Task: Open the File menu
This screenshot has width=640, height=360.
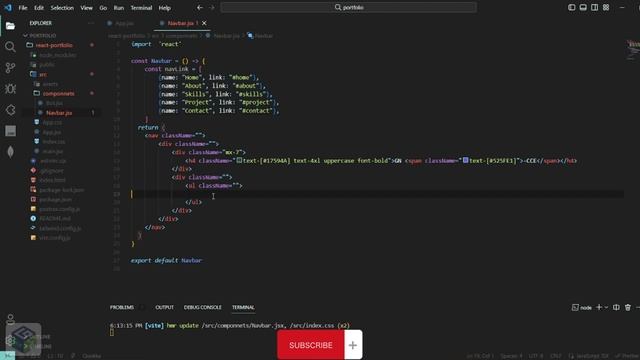Action: (23, 8)
